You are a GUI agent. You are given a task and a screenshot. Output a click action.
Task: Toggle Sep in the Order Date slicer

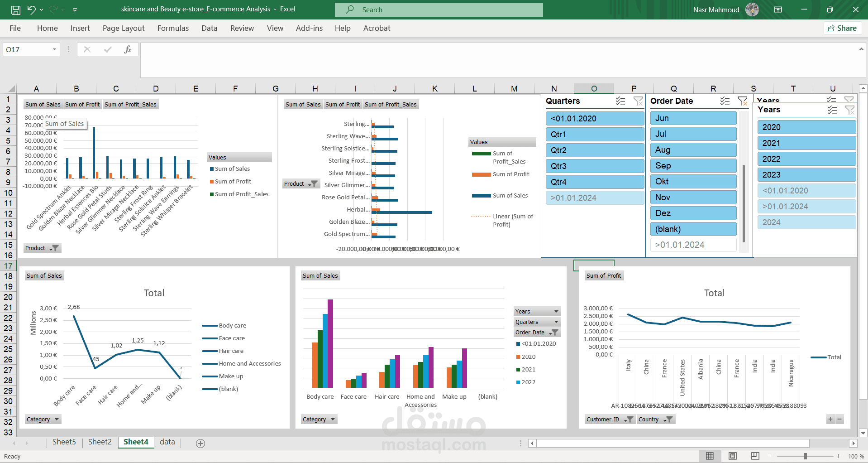pos(693,166)
